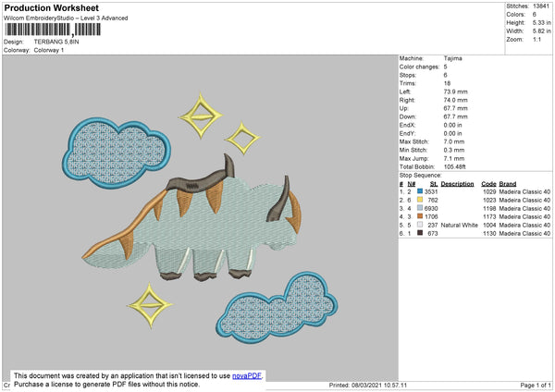Click the Left value 73.9 mm
Screen dimensions: 555x392
pyautogui.click(x=455, y=92)
